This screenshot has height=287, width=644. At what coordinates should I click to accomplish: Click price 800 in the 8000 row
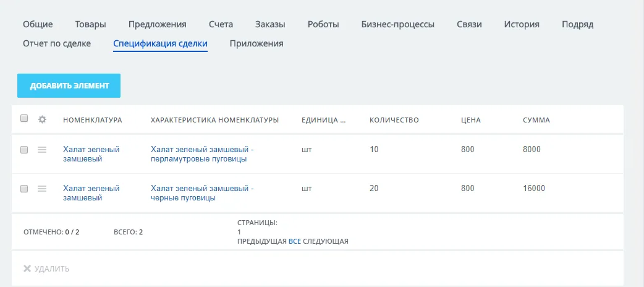click(x=467, y=149)
